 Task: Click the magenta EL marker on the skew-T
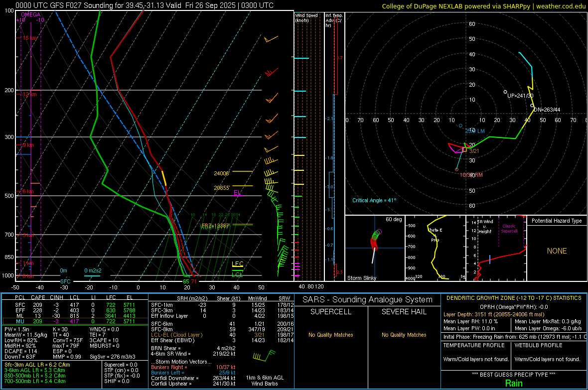(237, 193)
